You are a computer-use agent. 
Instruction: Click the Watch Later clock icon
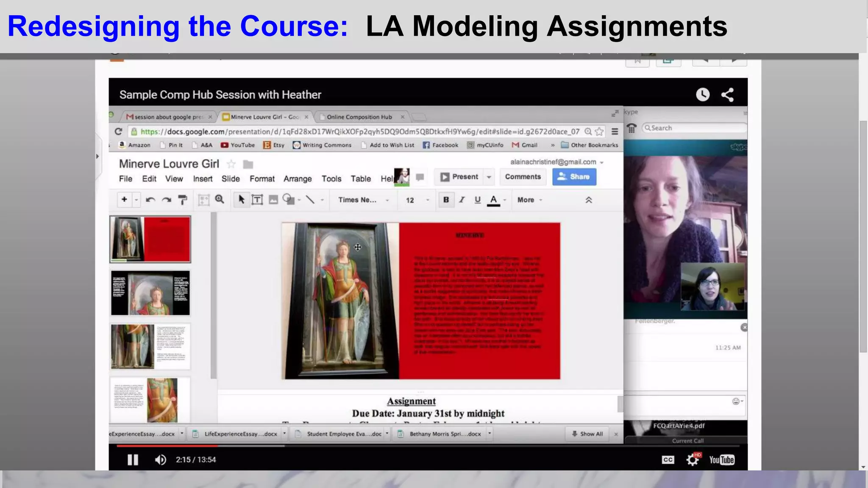(703, 94)
